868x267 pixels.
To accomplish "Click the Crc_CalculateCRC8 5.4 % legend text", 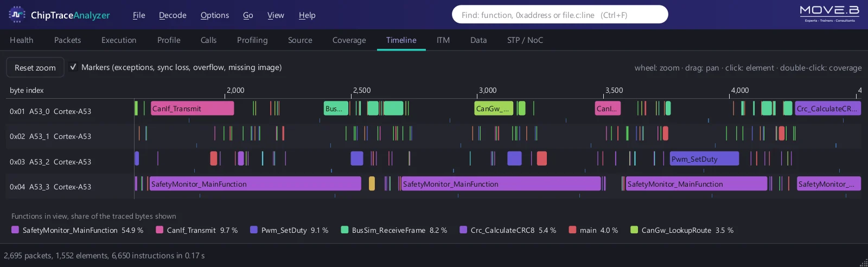I will [513, 230].
